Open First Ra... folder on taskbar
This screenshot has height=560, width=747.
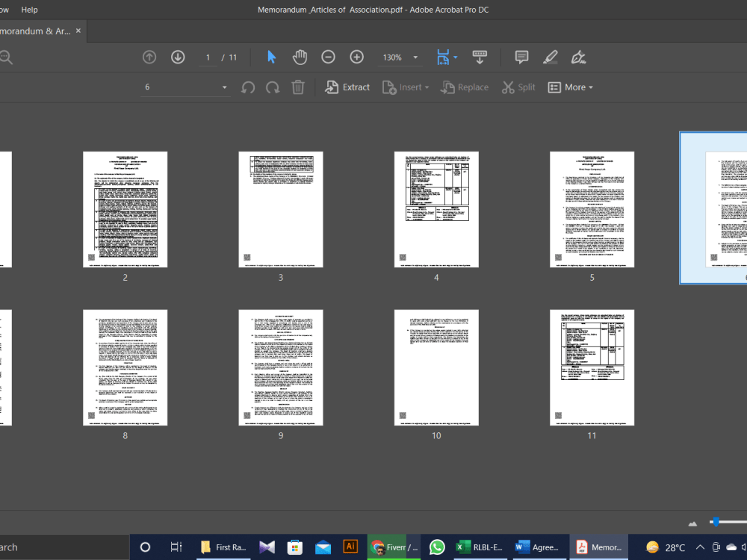click(x=223, y=547)
